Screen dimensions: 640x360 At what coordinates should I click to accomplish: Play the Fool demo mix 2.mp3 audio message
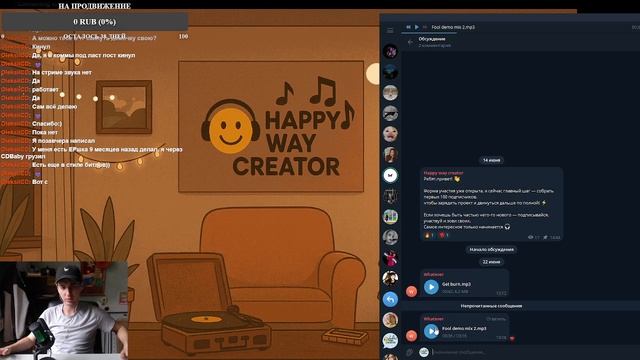[431, 331]
